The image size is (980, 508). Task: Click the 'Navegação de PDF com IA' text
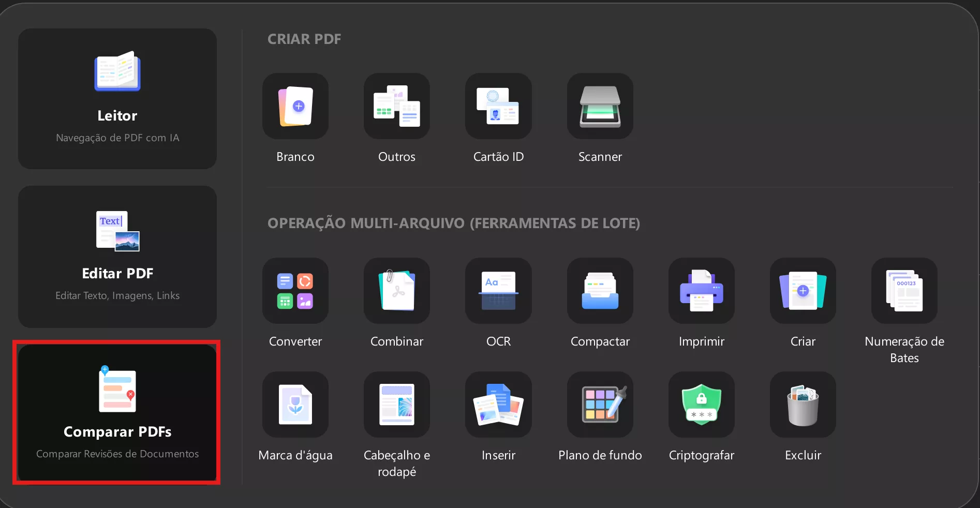coord(117,138)
